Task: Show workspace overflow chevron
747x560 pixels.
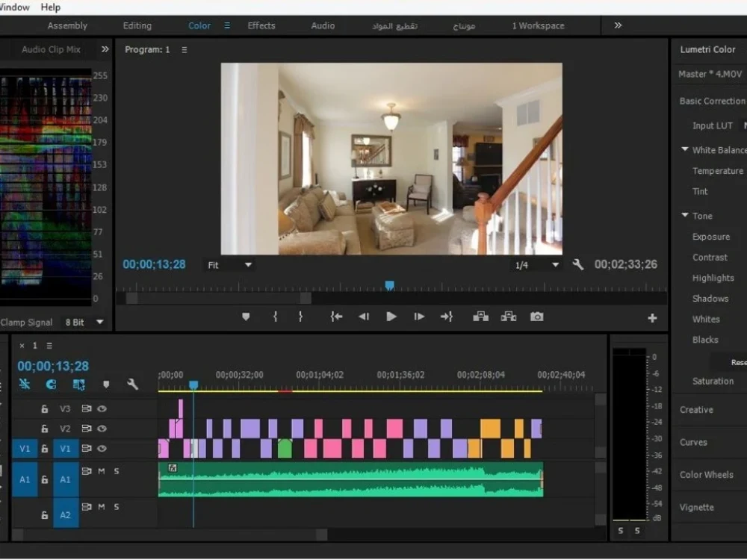Action: (x=618, y=25)
